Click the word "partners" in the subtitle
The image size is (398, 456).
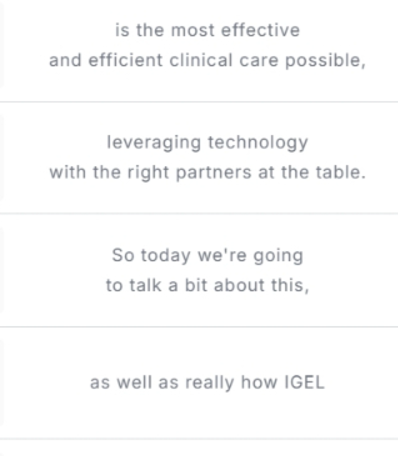click(213, 173)
